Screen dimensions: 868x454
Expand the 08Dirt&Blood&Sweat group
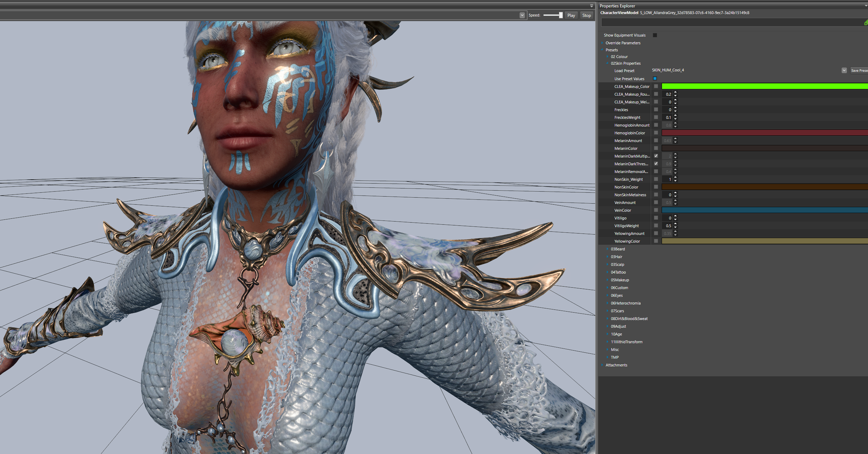[607, 319]
